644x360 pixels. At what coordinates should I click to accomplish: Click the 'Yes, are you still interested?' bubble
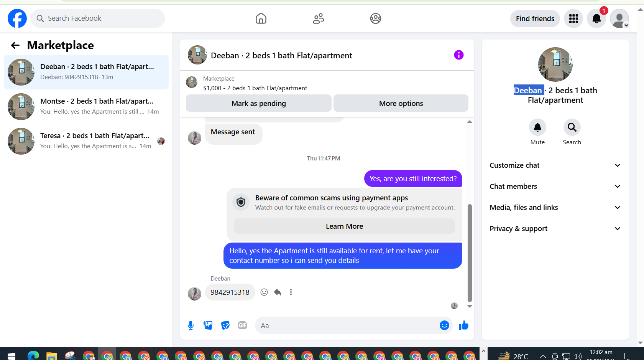(413, 178)
